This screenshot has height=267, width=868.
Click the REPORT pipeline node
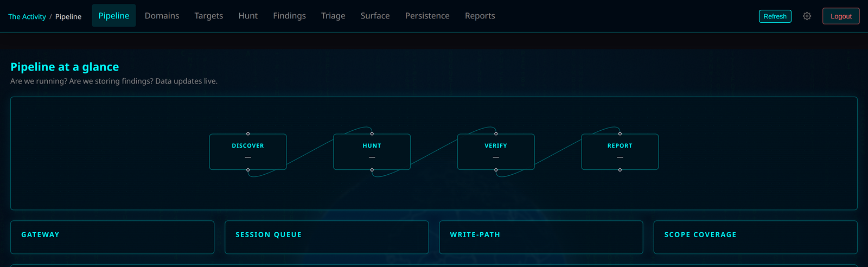(620, 152)
